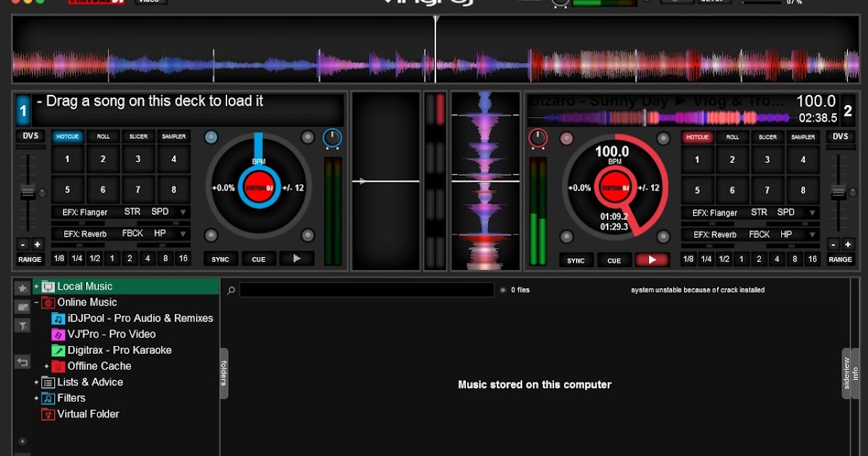The height and width of the screenshot is (456, 868).
Task: Click the Digitrax green karaoke folder icon
Action: tap(59, 350)
